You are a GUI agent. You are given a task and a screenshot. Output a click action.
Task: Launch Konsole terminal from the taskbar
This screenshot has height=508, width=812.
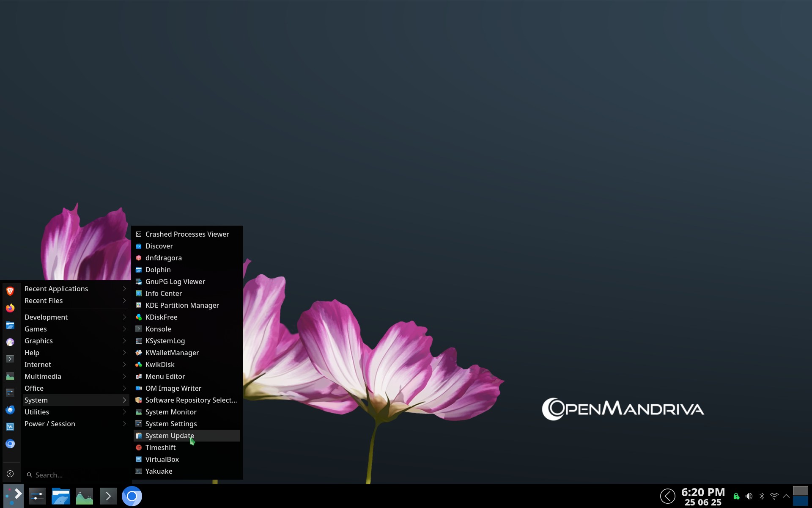pos(108,496)
